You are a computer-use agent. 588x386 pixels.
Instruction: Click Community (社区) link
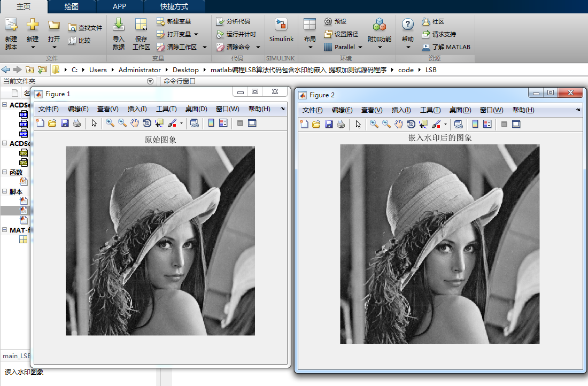point(433,21)
